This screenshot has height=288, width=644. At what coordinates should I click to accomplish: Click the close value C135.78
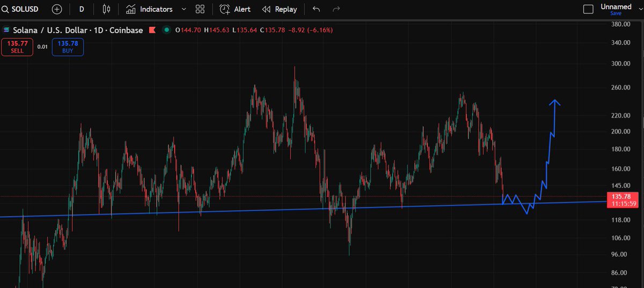[x=273, y=30]
